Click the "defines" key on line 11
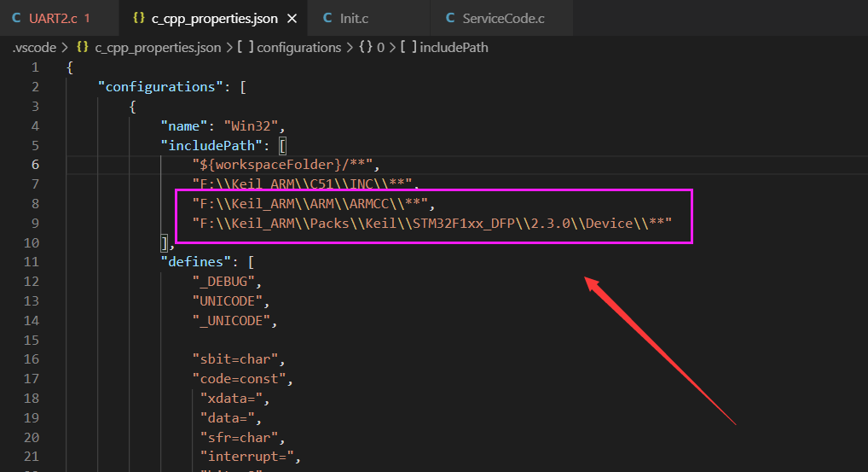This screenshot has width=868, height=472. click(x=195, y=261)
